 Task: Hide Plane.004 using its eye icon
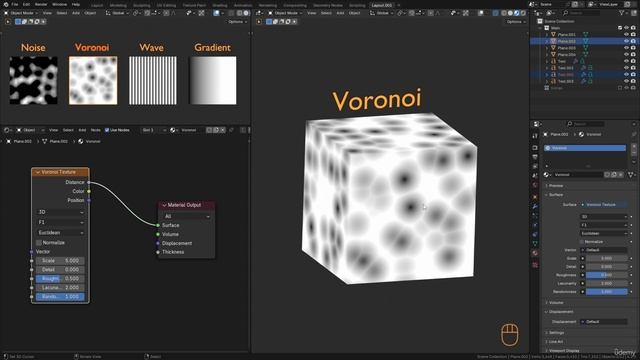coord(626,55)
